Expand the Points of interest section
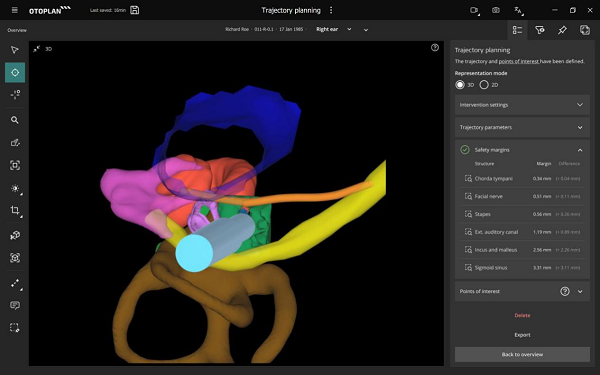The height and width of the screenshot is (375, 600). [580, 292]
